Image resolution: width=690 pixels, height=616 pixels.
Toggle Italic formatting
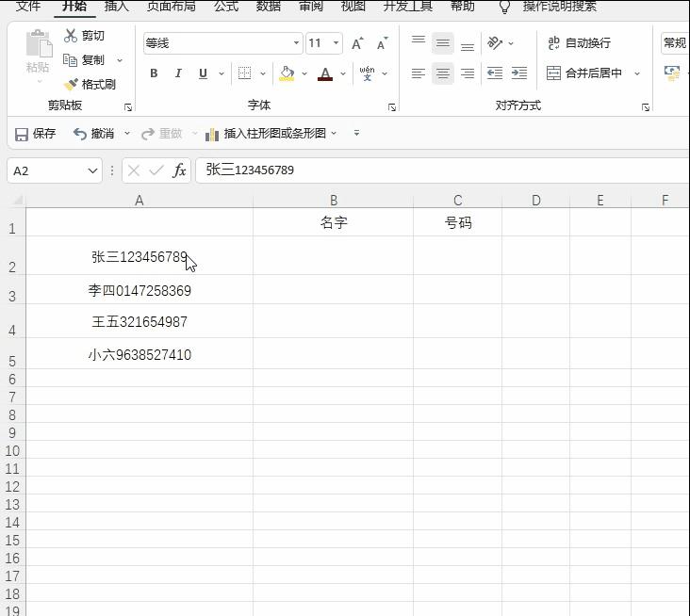point(178,73)
